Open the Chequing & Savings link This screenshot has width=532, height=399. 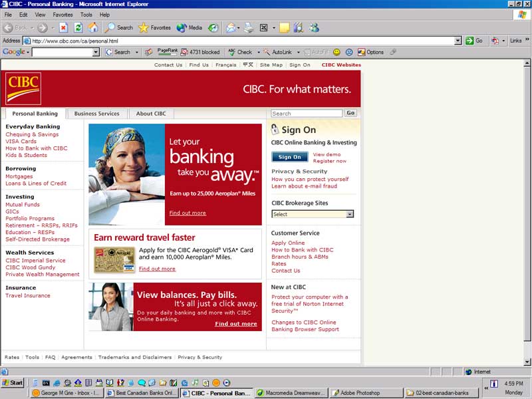point(32,134)
